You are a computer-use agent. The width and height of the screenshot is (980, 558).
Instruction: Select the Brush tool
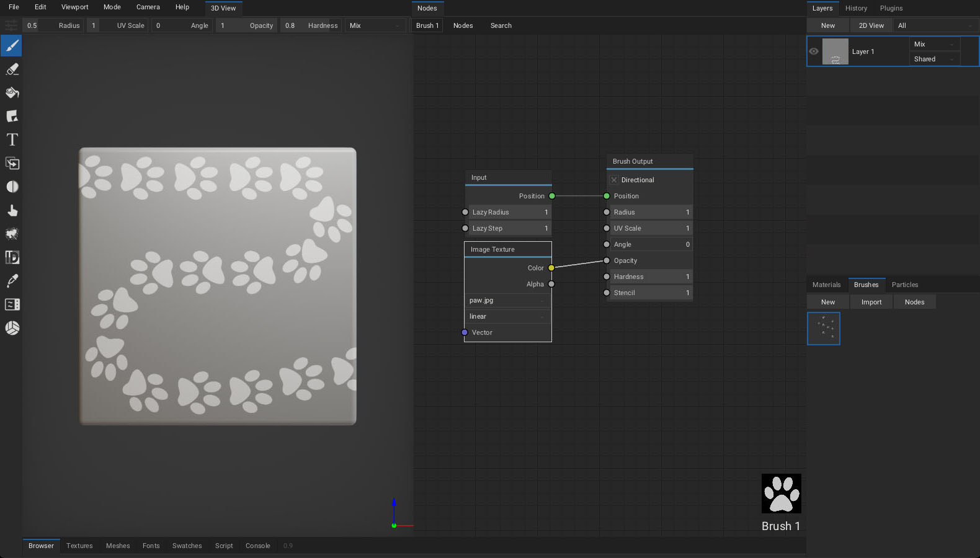12,46
